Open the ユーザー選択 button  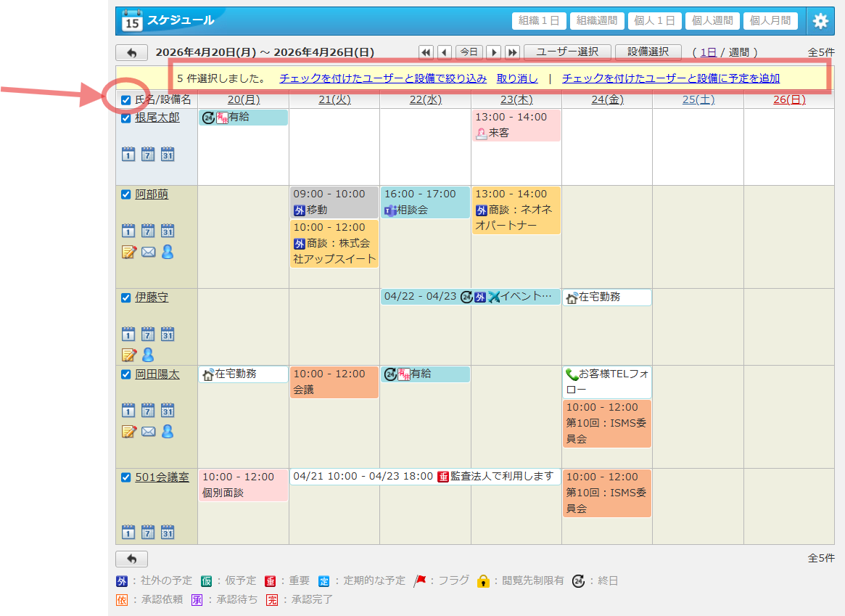click(x=568, y=52)
